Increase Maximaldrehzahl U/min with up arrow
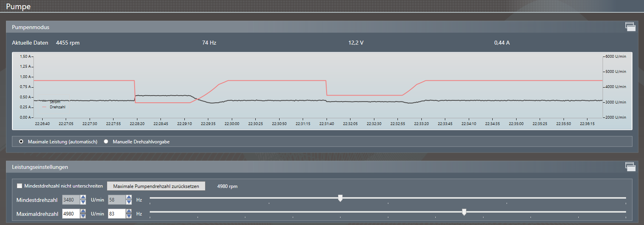This screenshot has height=225, width=644. pyautogui.click(x=83, y=211)
